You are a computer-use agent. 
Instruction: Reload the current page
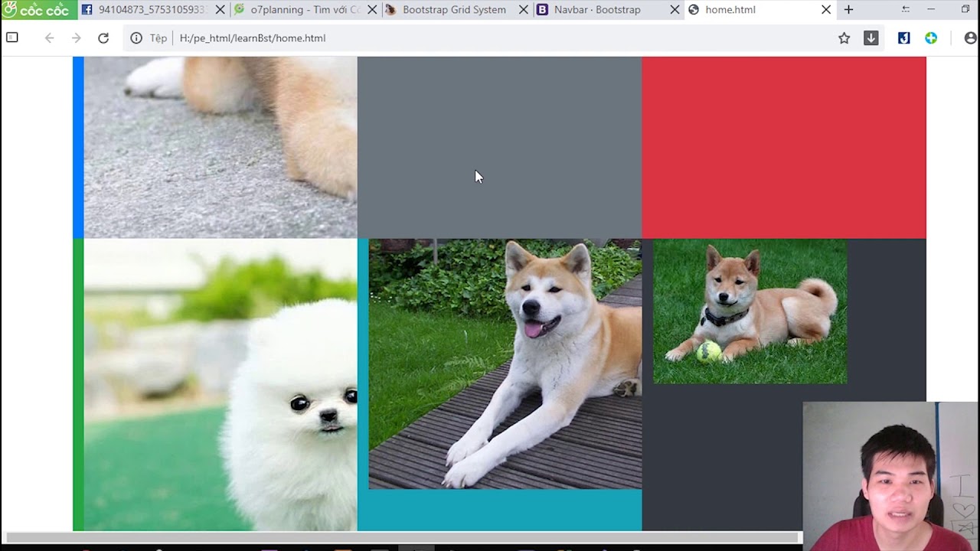pos(103,38)
